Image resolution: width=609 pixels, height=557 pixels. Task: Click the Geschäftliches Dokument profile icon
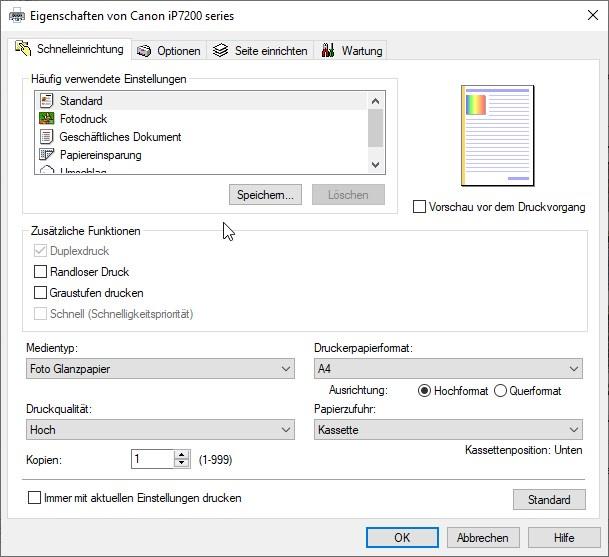47,136
